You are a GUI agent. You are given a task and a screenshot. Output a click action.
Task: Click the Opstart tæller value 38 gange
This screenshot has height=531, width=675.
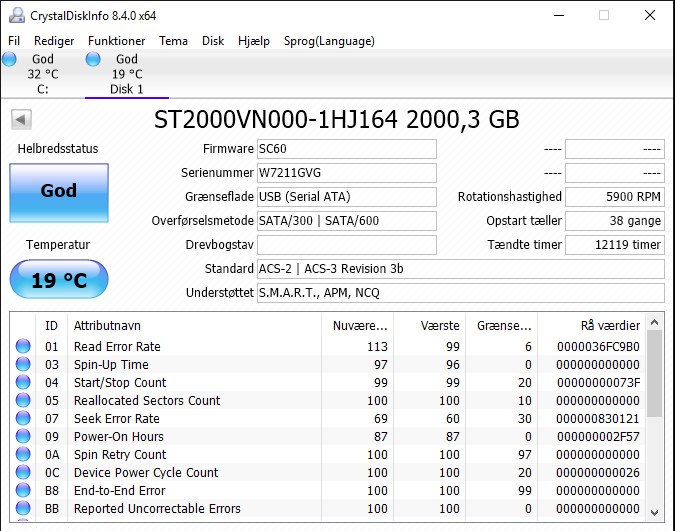coord(615,221)
